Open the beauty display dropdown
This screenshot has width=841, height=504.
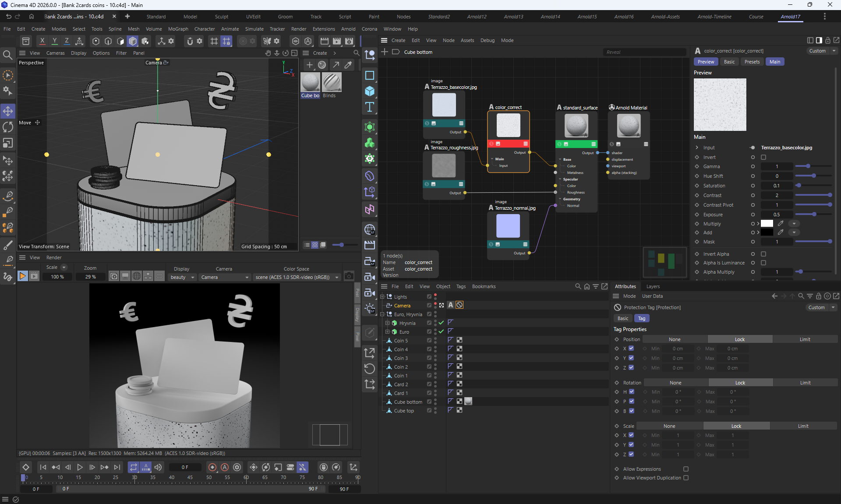(x=182, y=277)
